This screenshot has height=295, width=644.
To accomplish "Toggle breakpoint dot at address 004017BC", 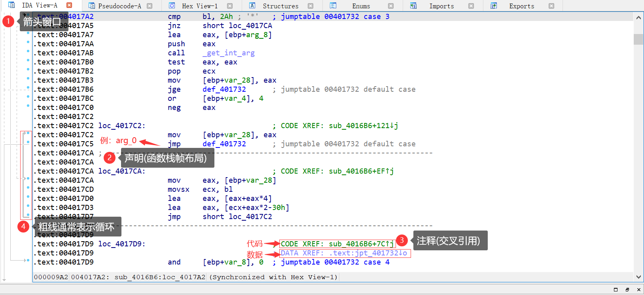I will pos(28,97).
